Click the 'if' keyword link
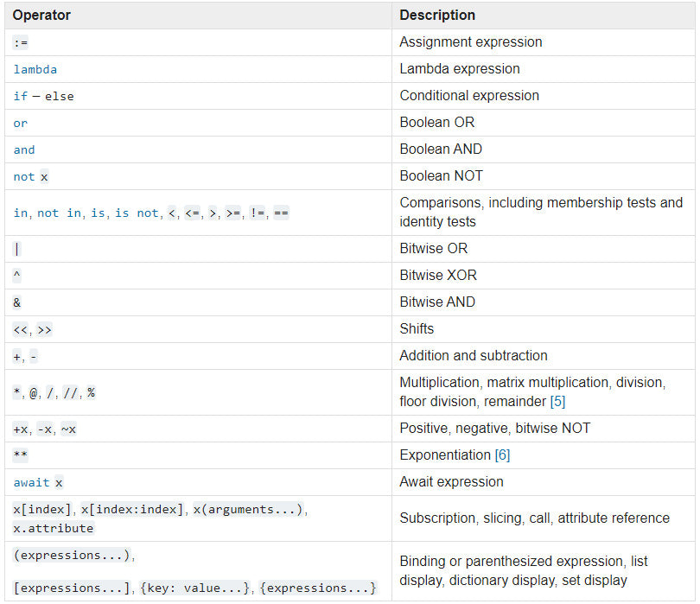The height and width of the screenshot is (604, 700). [x=21, y=96]
